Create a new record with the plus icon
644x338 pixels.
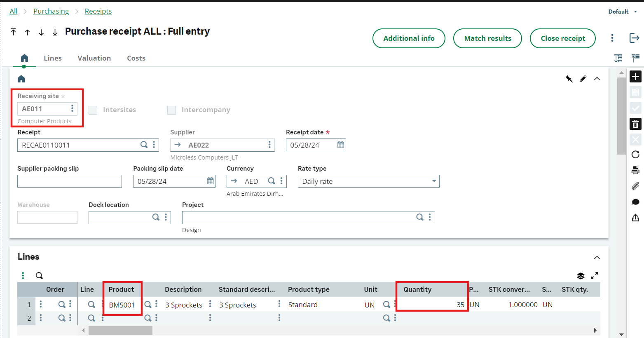(635, 77)
